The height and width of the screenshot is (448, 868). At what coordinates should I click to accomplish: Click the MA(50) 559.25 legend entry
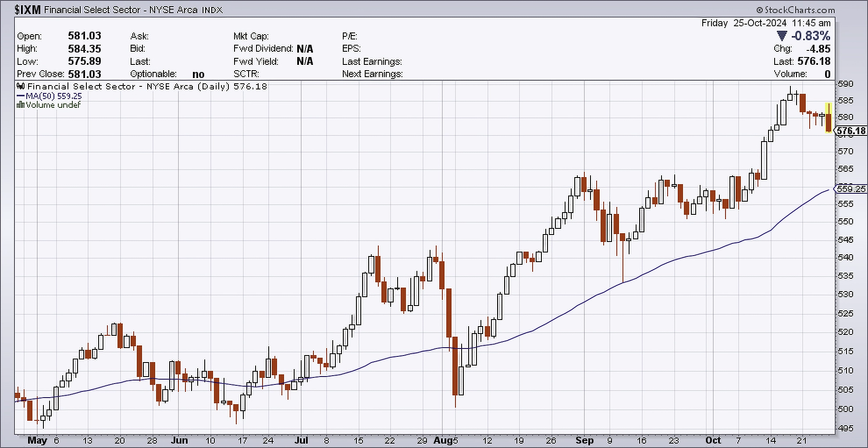49,96
